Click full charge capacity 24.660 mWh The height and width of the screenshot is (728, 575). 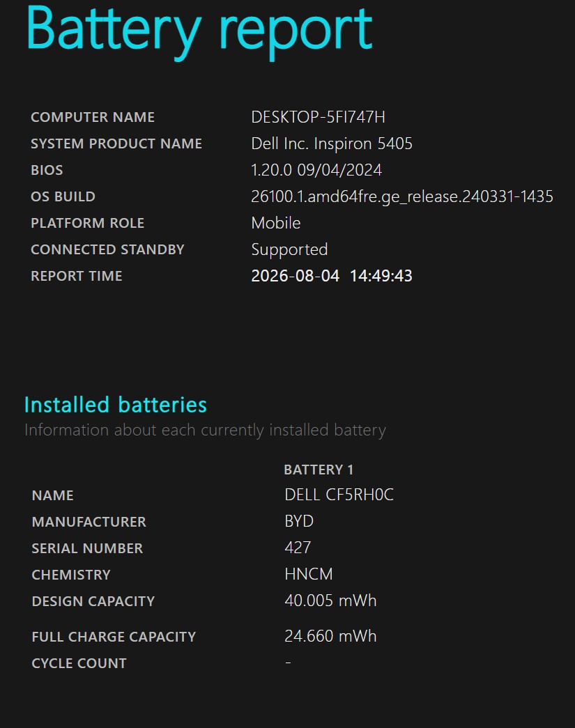(330, 636)
